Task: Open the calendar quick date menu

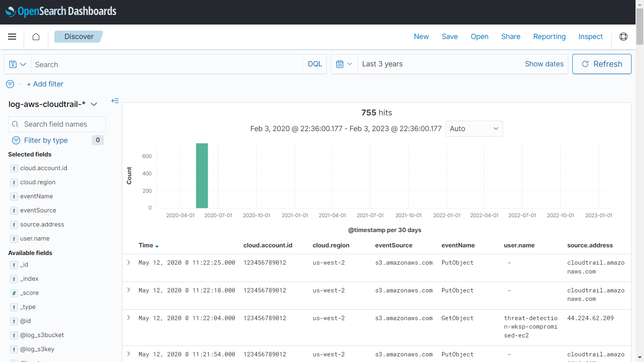Action: (x=344, y=64)
